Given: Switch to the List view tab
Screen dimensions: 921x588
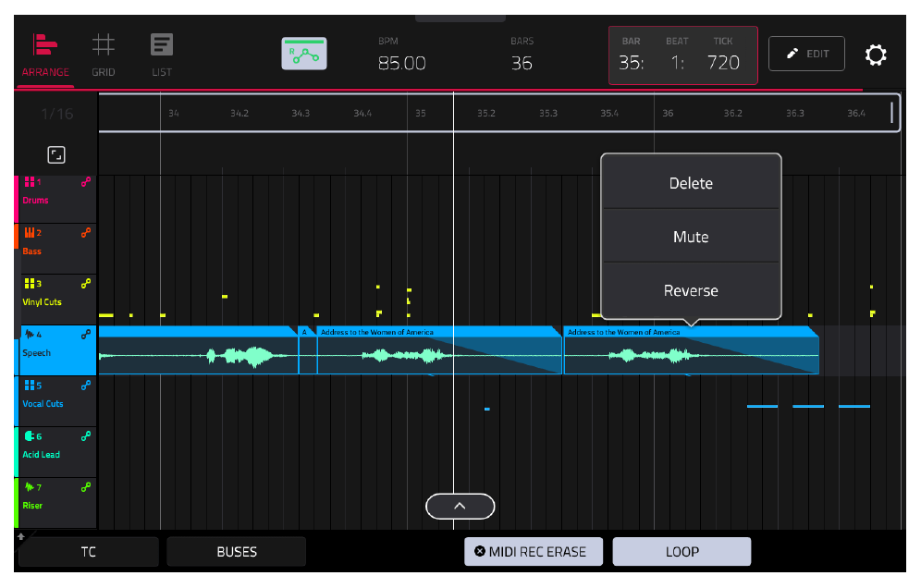Looking at the screenshot, I should pos(162,55).
